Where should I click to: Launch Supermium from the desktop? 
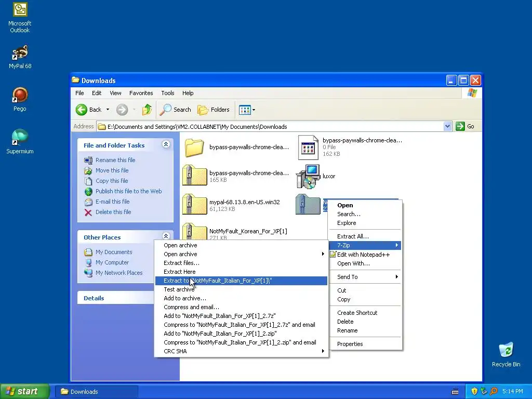click(20, 142)
